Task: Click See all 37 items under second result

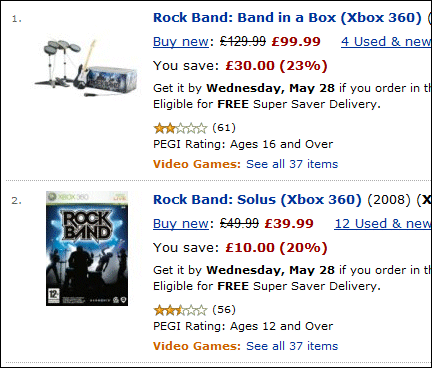Action: click(292, 346)
